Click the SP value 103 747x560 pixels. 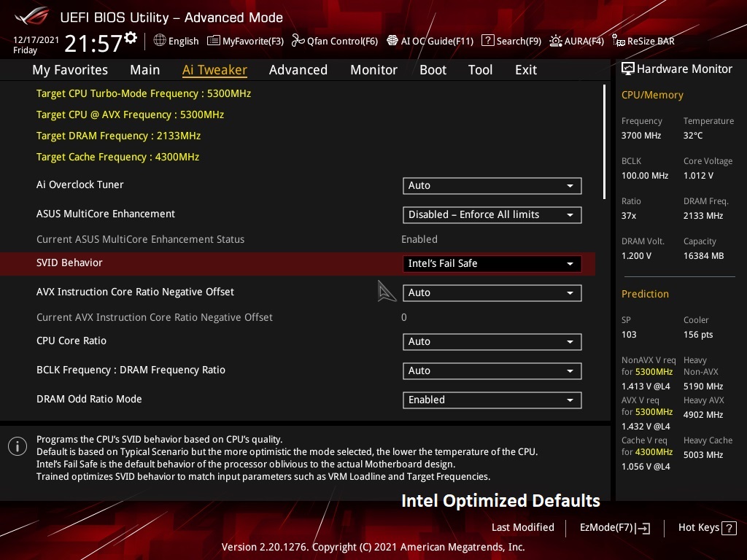[x=629, y=335]
